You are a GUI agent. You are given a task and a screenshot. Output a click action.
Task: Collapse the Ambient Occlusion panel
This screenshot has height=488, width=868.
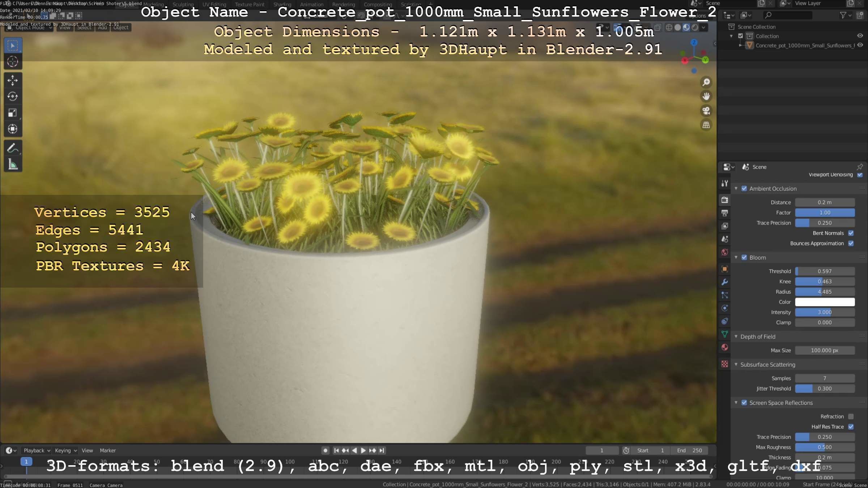click(x=736, y=188)
